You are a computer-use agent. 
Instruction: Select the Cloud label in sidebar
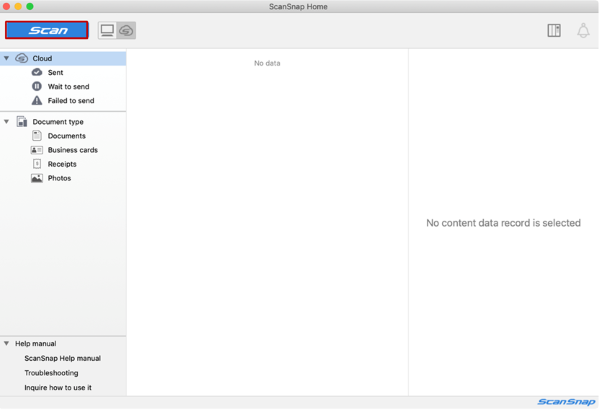click(x=42, y=58)
